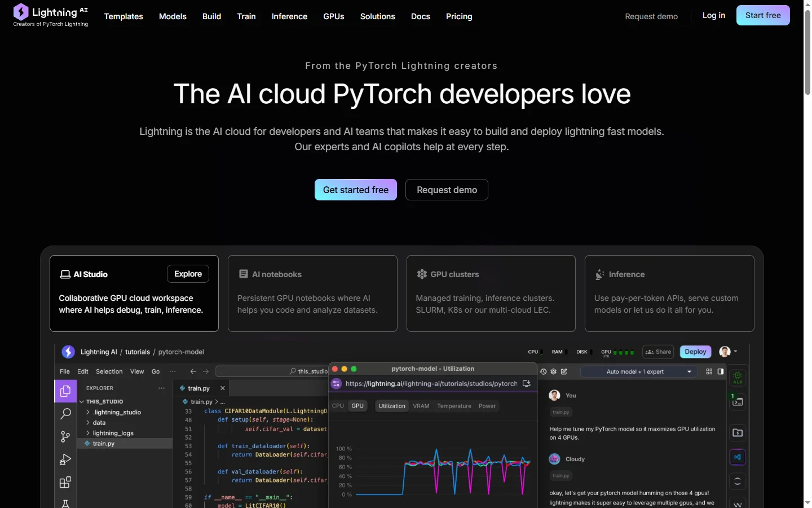Image resolution: width=812 pixels, height=508 pixels.
Task: Click the hero Request demo button
Action: (x=447, y=190)
